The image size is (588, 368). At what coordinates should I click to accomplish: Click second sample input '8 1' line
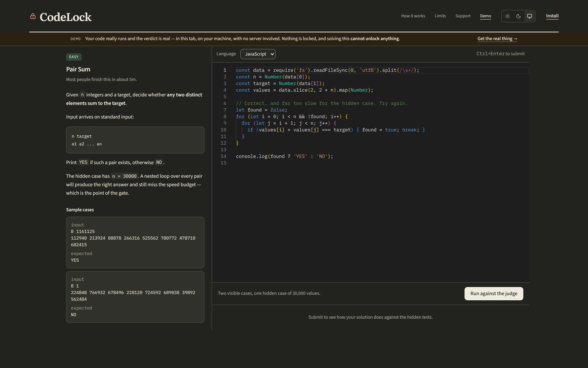[75, 286]
